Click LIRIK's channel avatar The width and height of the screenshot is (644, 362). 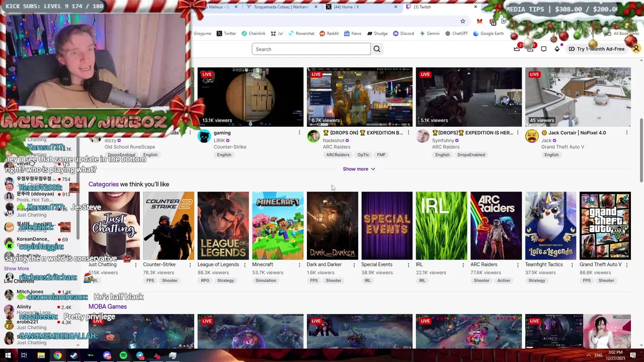(x=204, y=136)
